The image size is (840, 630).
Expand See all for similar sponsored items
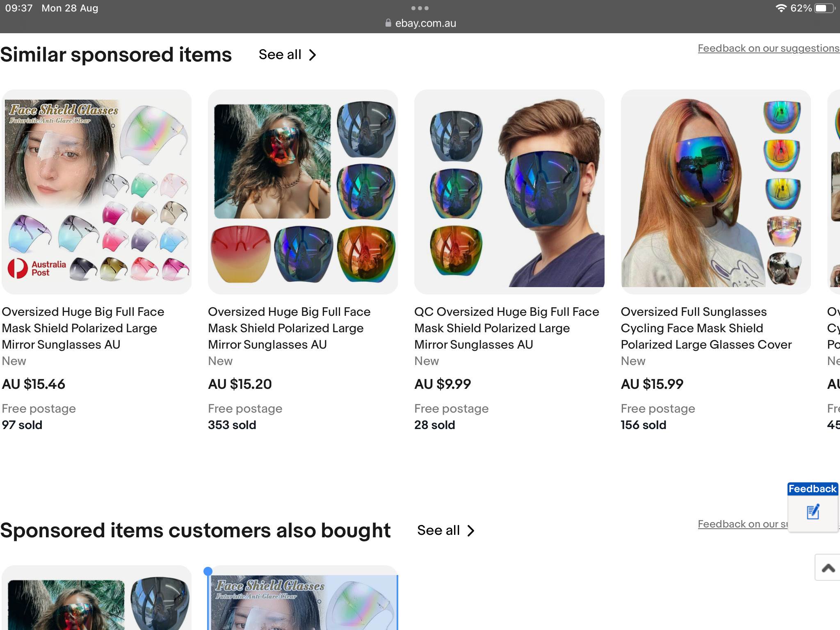click(287, 55)
